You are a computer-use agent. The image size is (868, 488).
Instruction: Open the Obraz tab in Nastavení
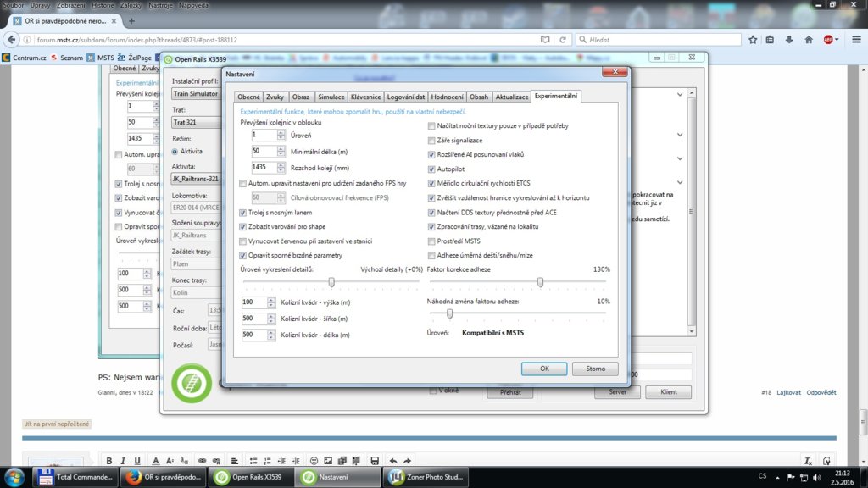(301, 97)
